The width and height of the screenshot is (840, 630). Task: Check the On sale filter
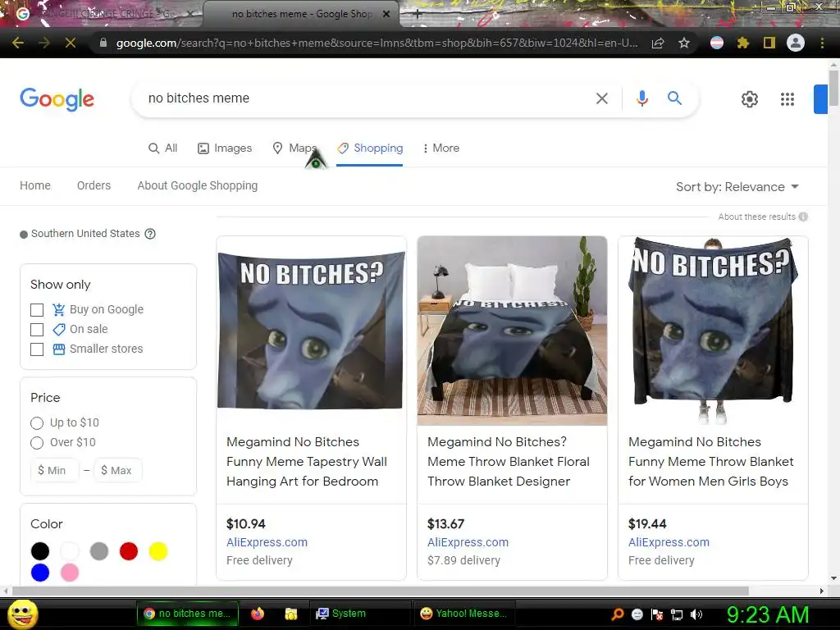coord(37,330)
